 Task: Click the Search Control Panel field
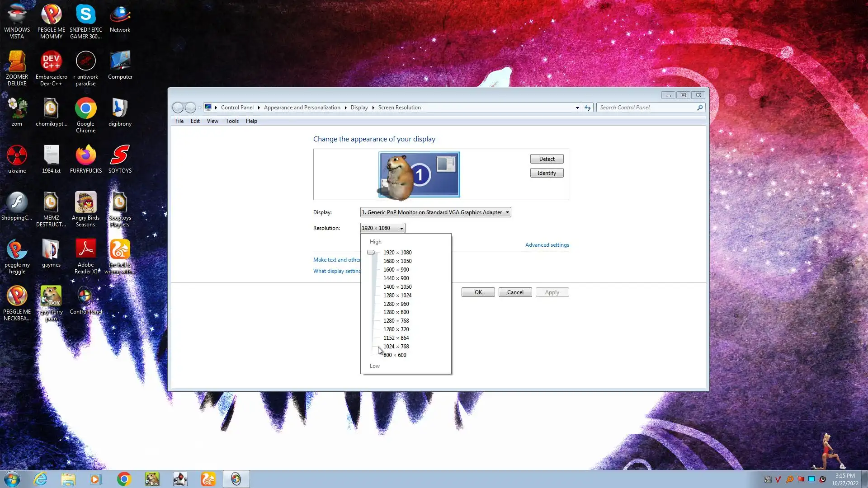[646, 108]
